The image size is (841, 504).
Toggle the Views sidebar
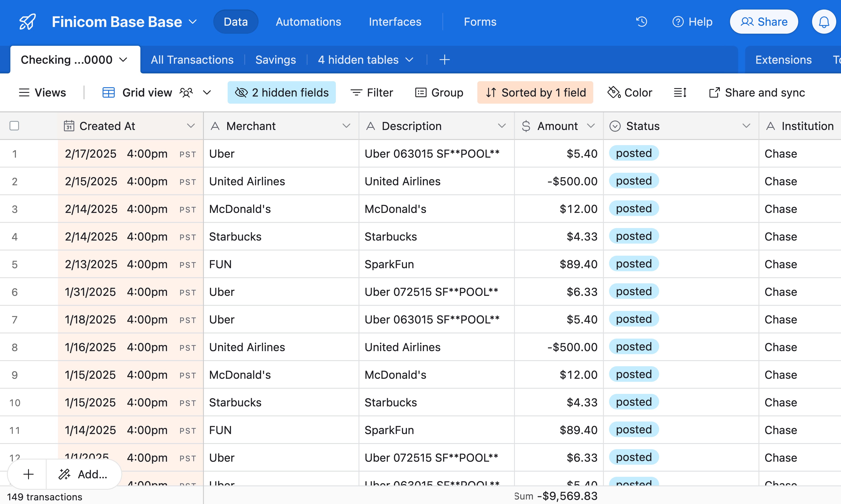[x=42, y=92]
